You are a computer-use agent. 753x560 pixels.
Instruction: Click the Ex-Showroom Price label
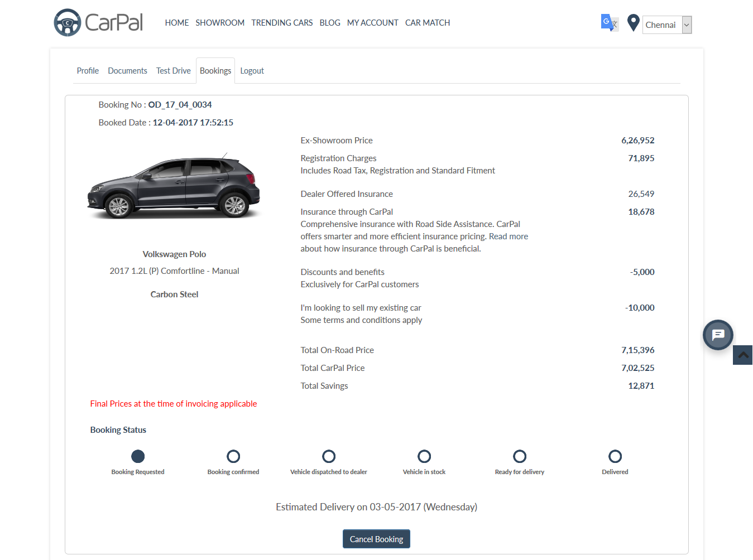pyautogui.click(x=337, y=141)
